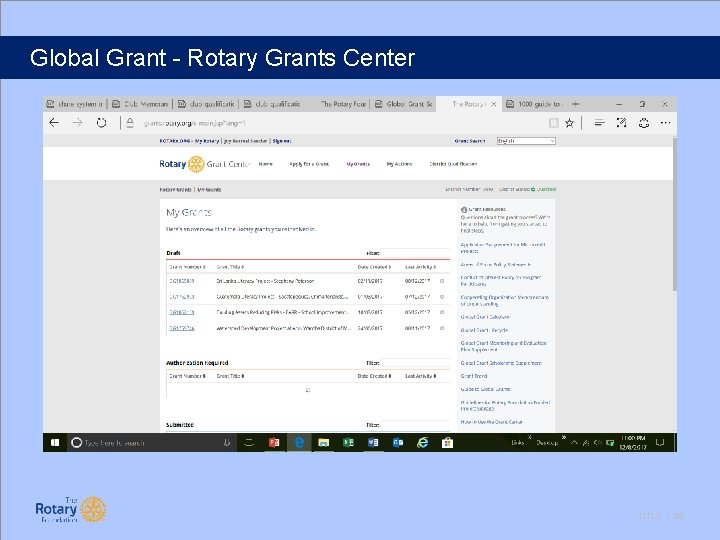Open a new tab with the plus icon
The image size is (720, 540).
click(575, 104)
